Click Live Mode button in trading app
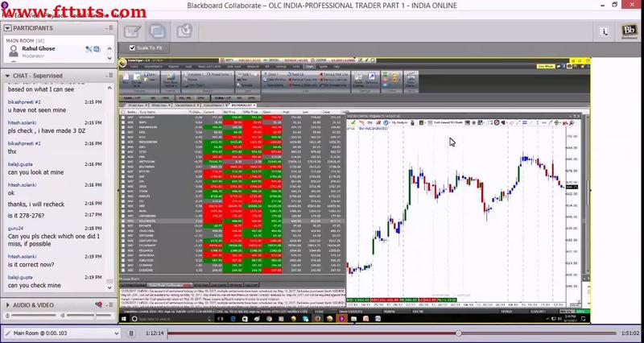The width and height of the screenshot is (644, 343). [x=547, y=66]
